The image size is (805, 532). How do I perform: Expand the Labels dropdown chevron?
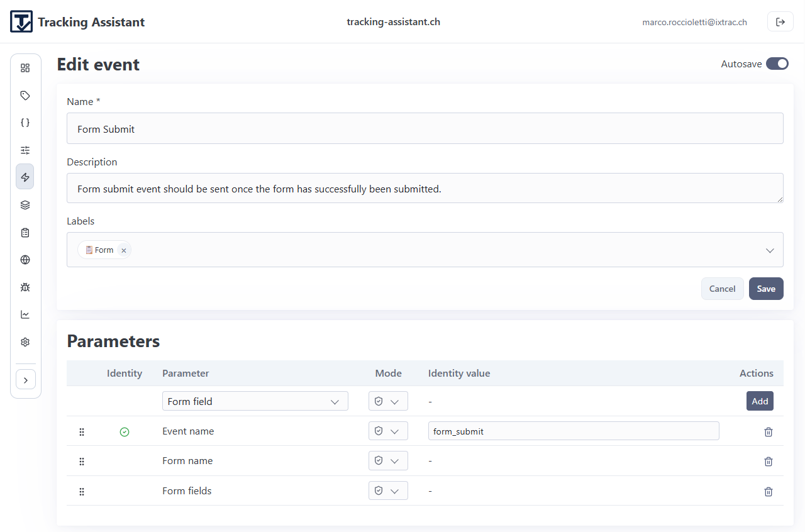[770, 250]
